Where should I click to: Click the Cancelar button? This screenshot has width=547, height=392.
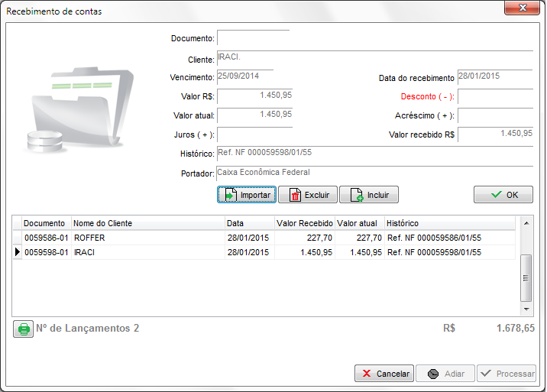pyautogui.click(x=384, y=374)
